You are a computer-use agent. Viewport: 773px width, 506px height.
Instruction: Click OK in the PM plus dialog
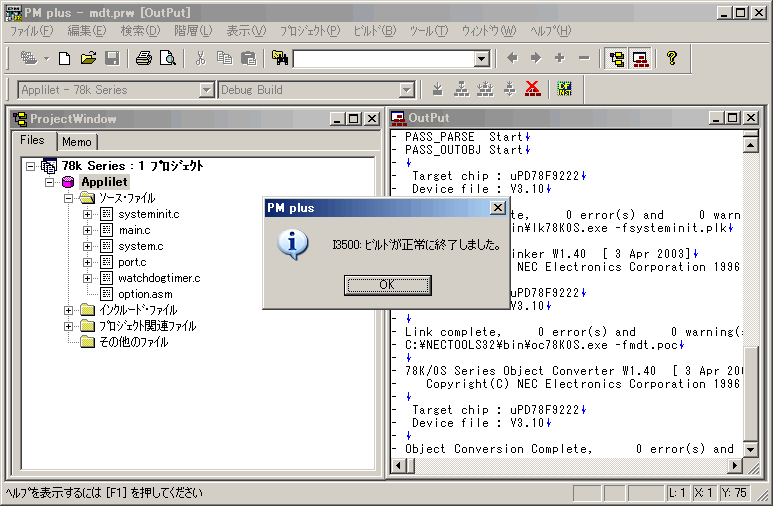pyautogui.click(x=387, y=285)
